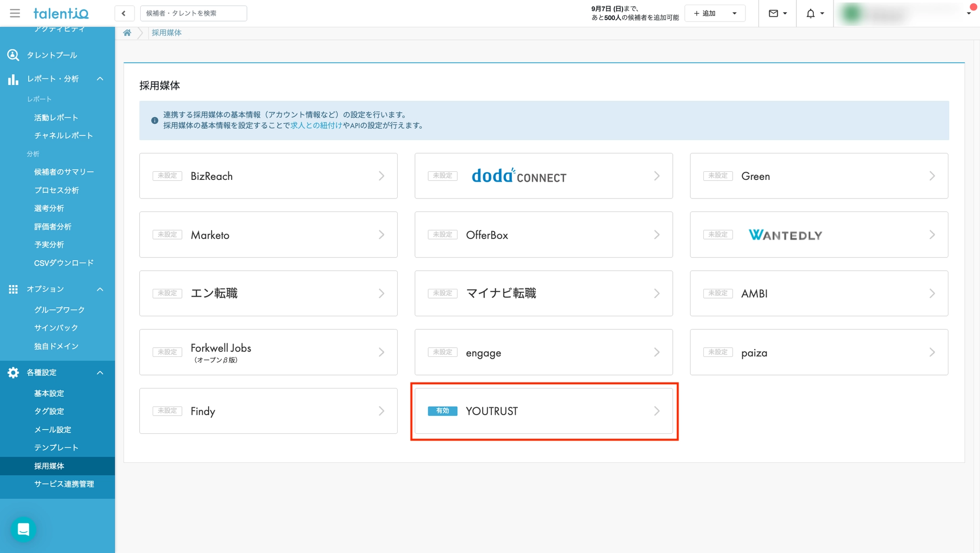The image size is (980, 553).
Task: Open 基本設定 in sidebar
Action: [x=49, y=393]
